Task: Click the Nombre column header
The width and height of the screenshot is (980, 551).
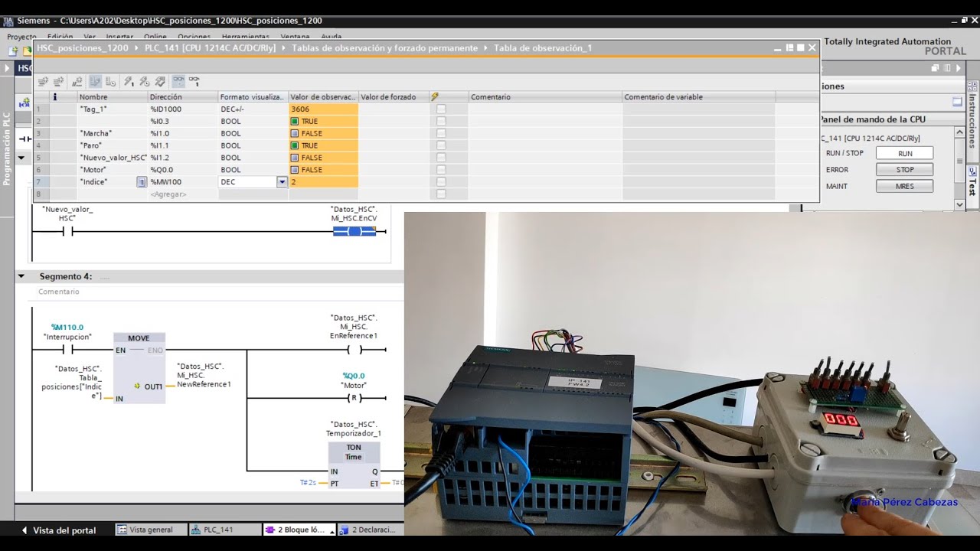Action: [113, 97]
